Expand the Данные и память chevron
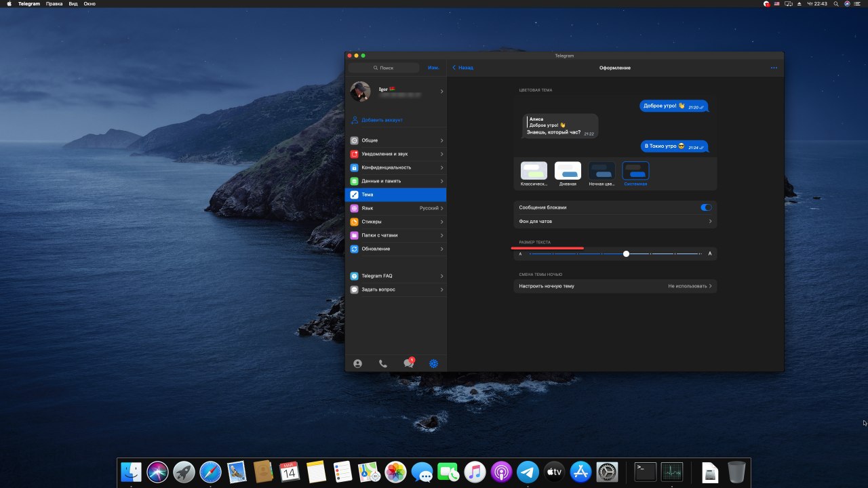Image resolution: width=868 pixels, height=488 pixels. tap(441, 181)
